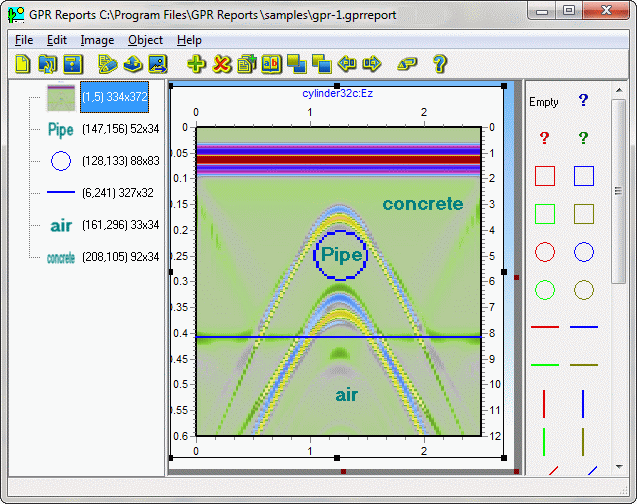Pick the green horizontal line shape
This screenshot has height=504, width=637.
tap(545, 365)
